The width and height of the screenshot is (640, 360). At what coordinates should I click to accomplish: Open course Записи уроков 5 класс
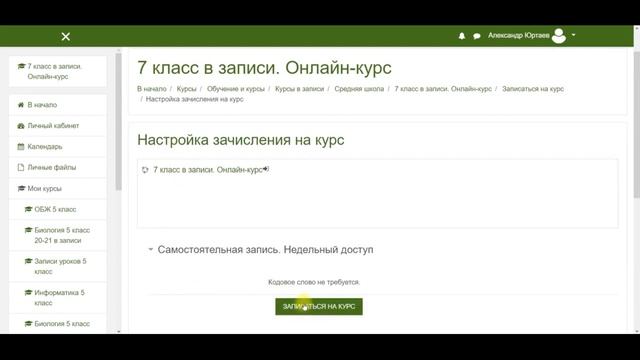click(58, 267)
